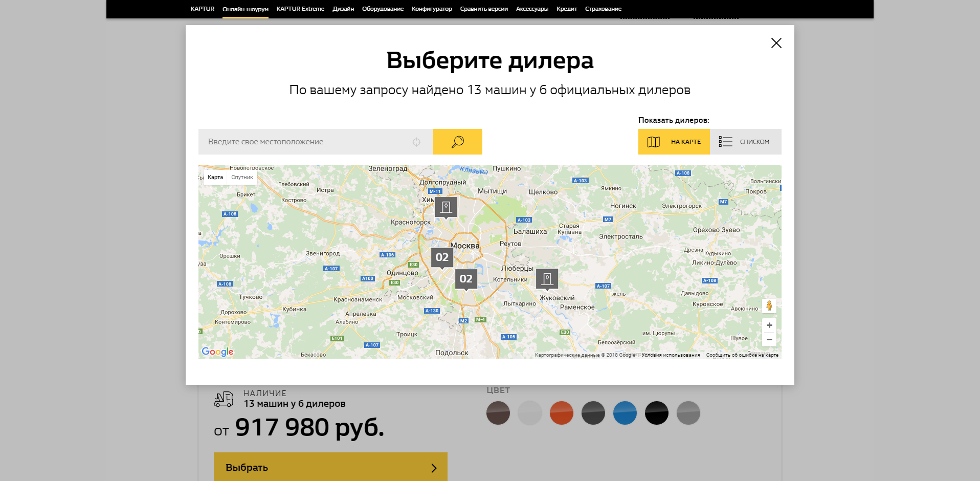Viewport: 980px width, 481px height.
Task: Open Кредит menu link
Action: [567, 9]
